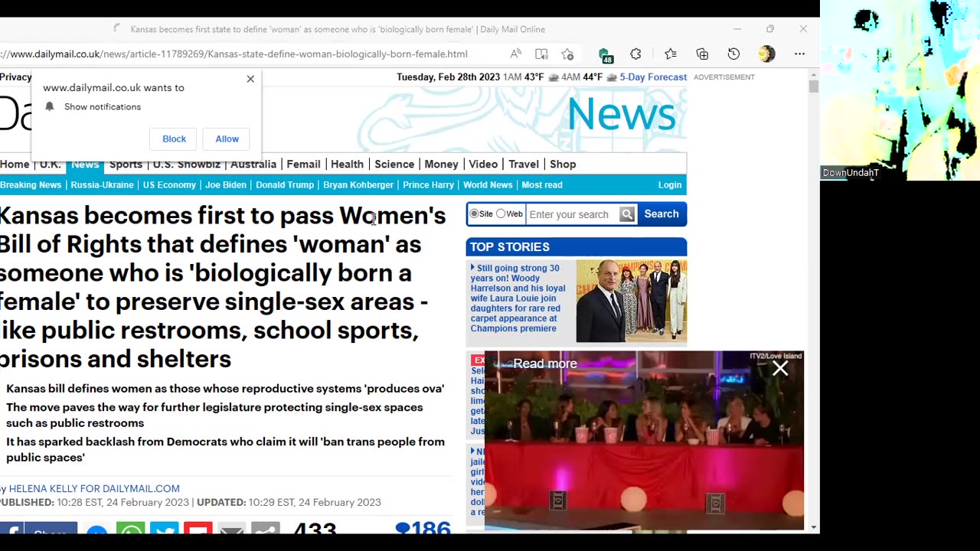Image resolution: width=980 pixels, height=551 pixels.
Task: Open the 5-Day Forecast link
Action: pos(653,77)
